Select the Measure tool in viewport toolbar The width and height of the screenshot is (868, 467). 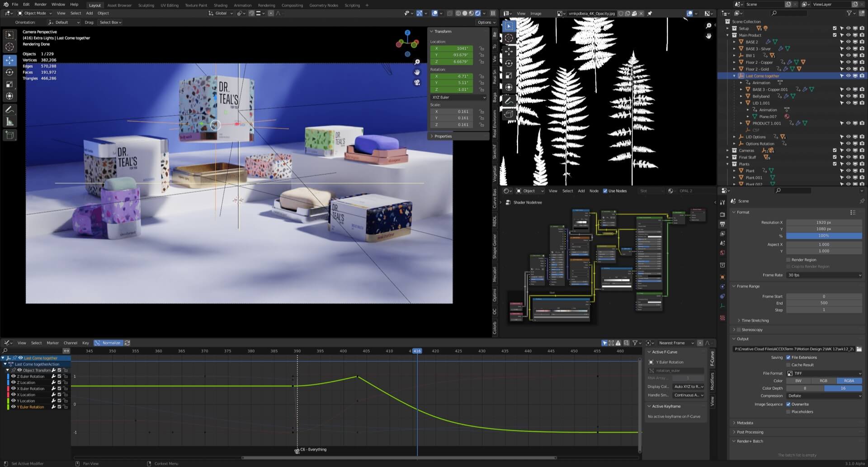[9, 122]
